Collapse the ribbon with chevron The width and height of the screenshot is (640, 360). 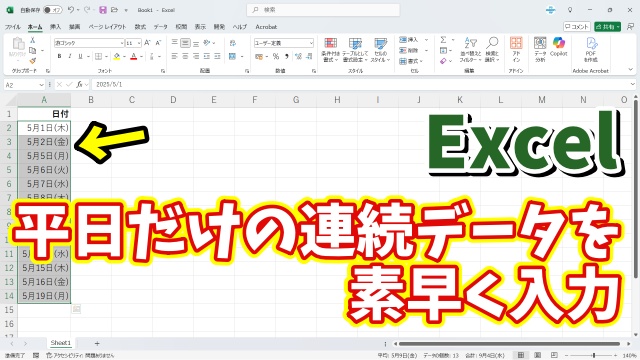coord(631,70)
